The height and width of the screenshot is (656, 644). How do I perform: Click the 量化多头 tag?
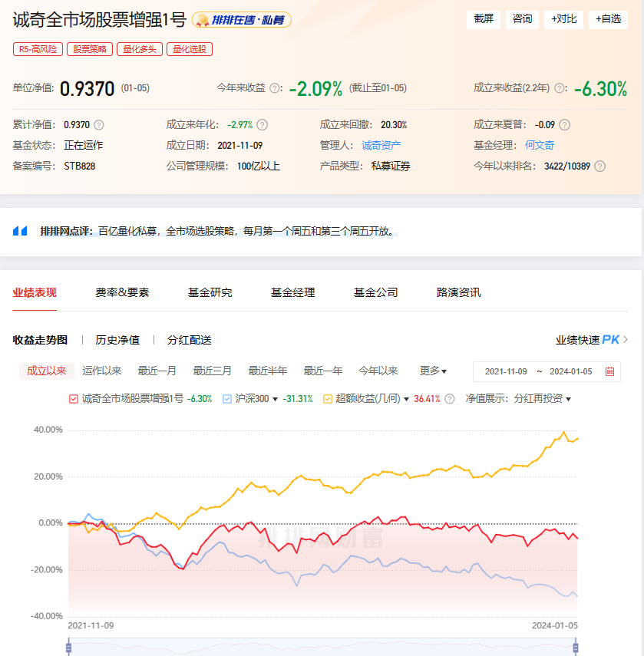140,49
